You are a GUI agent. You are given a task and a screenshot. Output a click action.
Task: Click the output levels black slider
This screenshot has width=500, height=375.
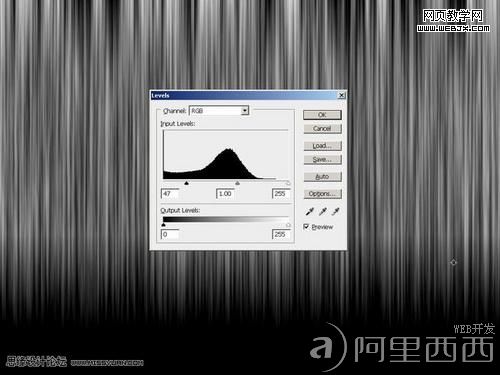(x=163, y=225)
